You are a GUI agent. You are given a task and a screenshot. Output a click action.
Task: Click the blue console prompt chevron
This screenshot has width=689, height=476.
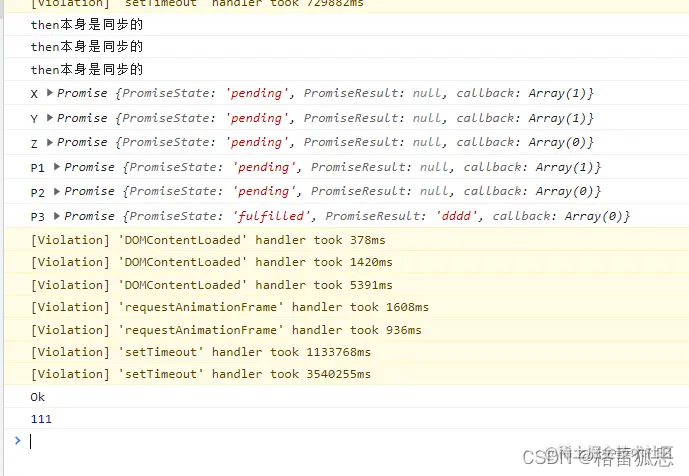[18, 440]
